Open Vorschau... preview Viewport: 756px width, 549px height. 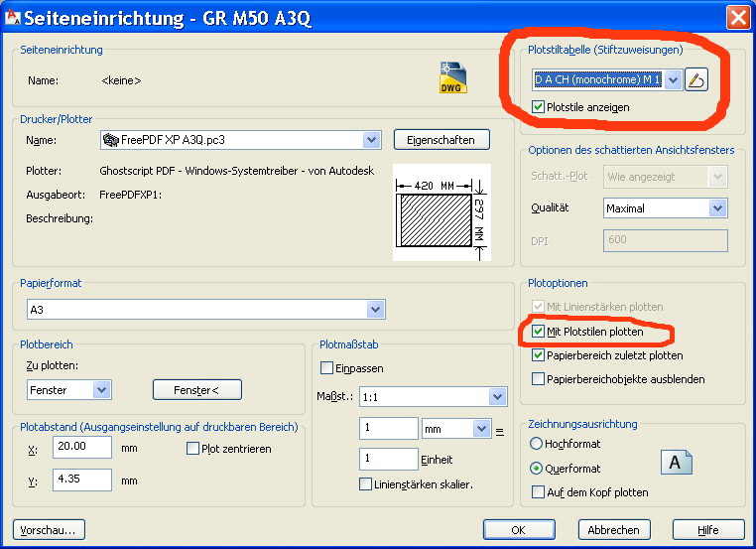click(49, 530)
